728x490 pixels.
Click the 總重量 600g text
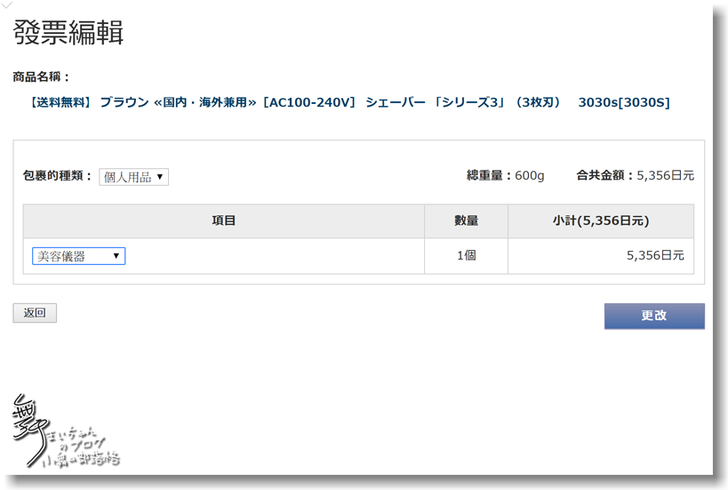click(505, 176)
